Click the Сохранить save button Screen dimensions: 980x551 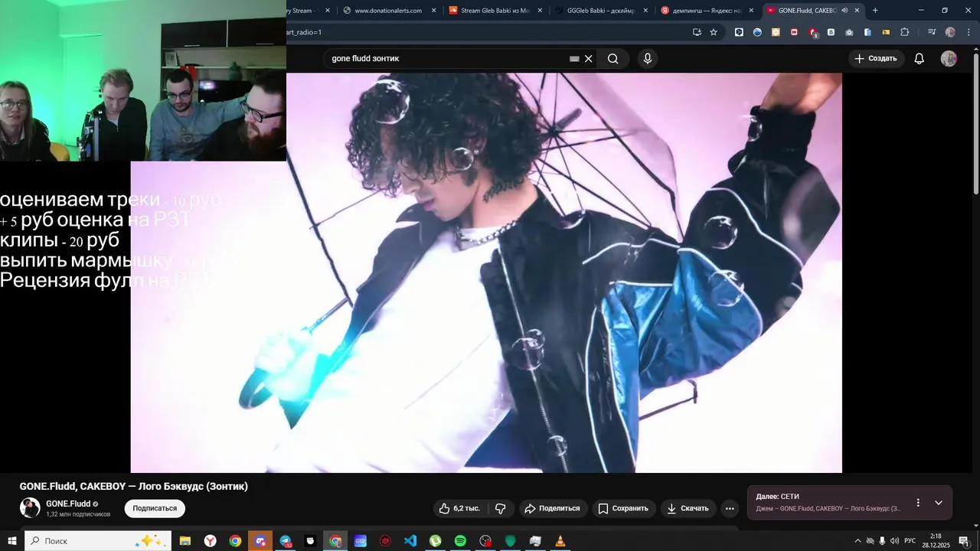pos(622,508)
